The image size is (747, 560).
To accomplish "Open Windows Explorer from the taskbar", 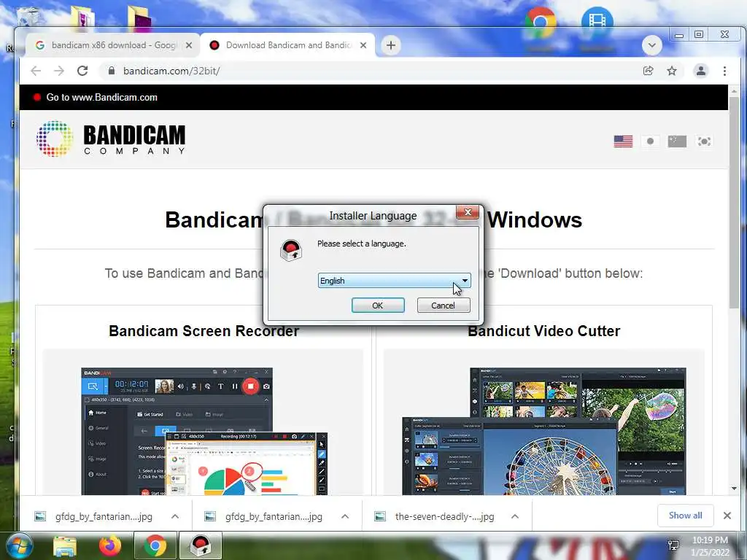I will coord(65,545).
